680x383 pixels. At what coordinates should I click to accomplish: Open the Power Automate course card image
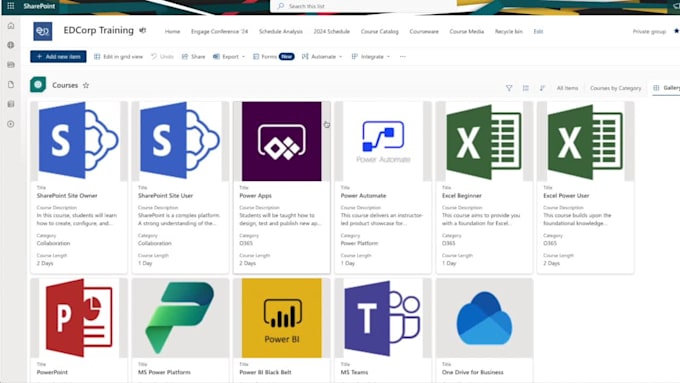click(383, 141)
